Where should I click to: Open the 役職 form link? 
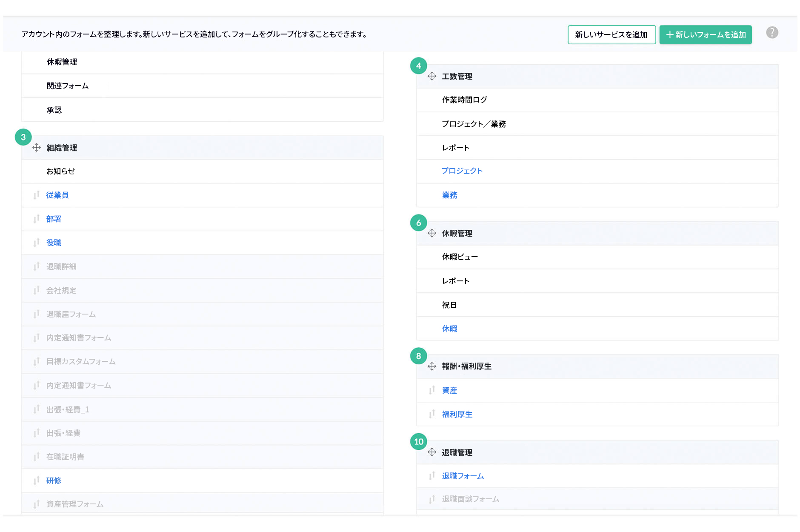[53, 242]
